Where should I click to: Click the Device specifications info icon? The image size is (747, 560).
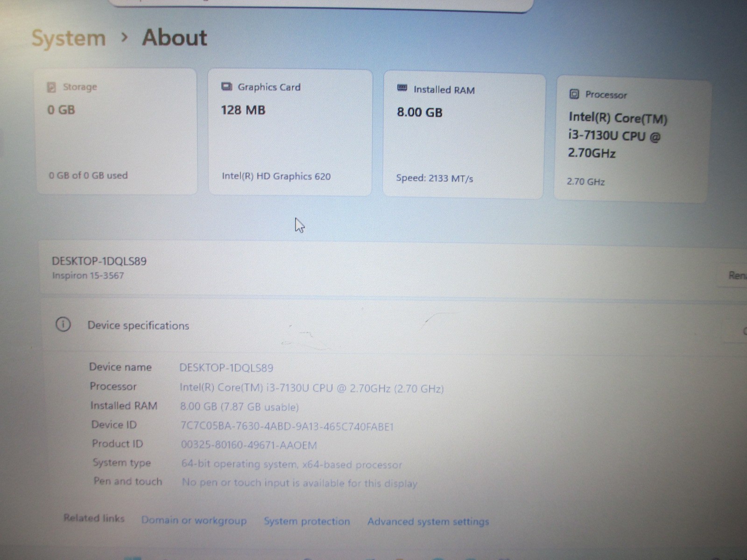coord(63,324)
